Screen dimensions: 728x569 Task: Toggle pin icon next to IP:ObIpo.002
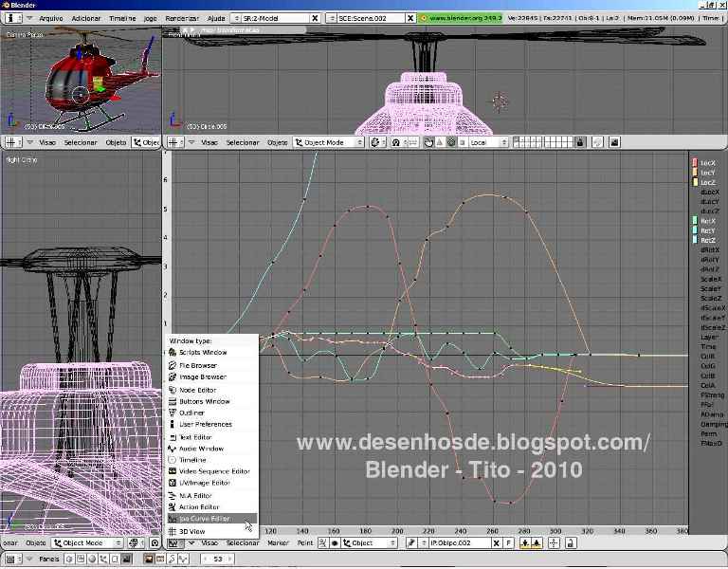click(410, 543)
